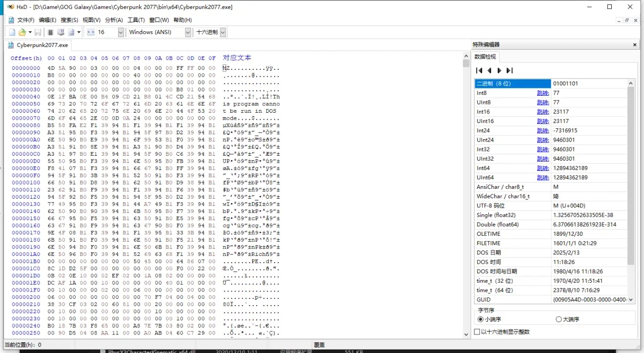Click 跳转 link for UInt32

pyautogui.click(x=543, y=159)
